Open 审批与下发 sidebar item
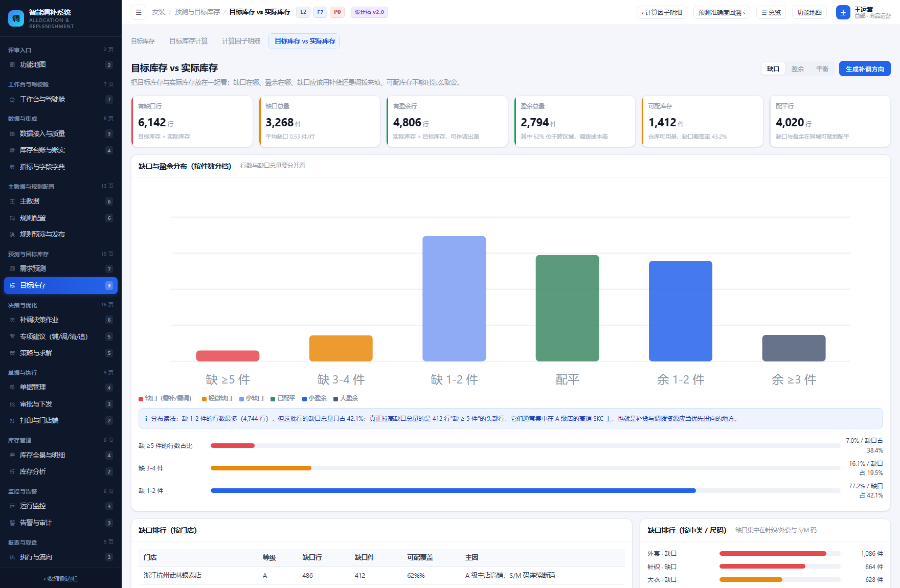This screenshot has height=588, width=900. pyautogui.click(x=61, y=404)
